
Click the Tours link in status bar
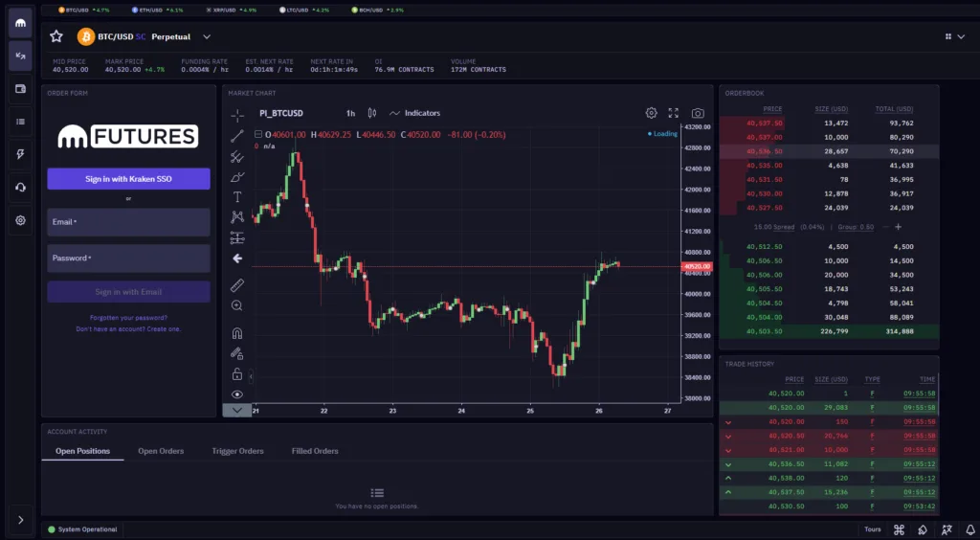(873, 529)
